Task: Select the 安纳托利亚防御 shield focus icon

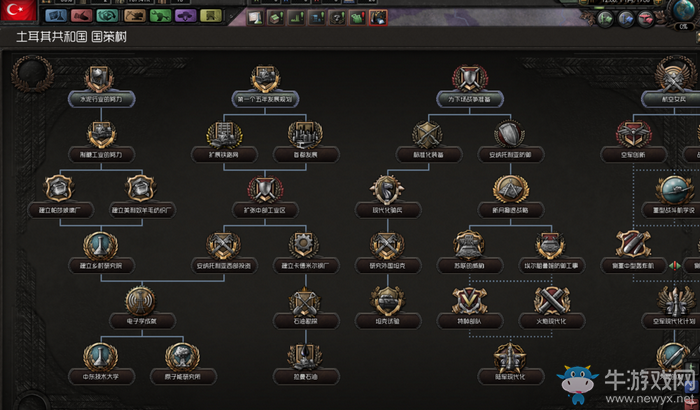Action: click(x=510, y=134)
